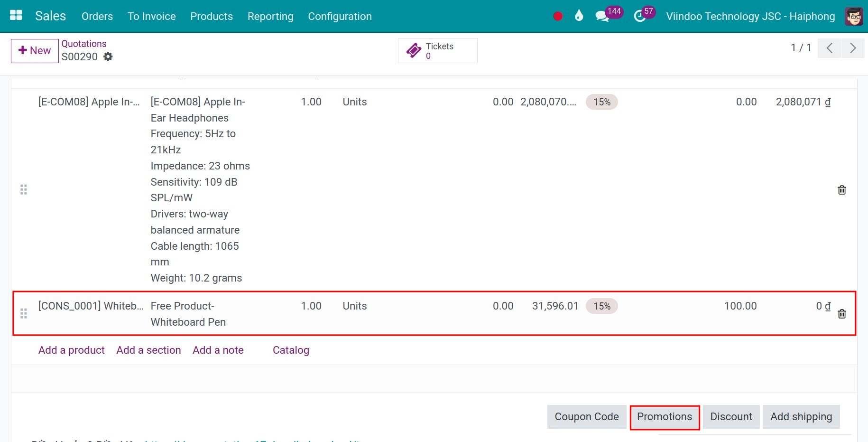This screenshot has height=442, width=868.
Task: Click Units on the Whiteboard Pen line
Action: tap(355, 306)
